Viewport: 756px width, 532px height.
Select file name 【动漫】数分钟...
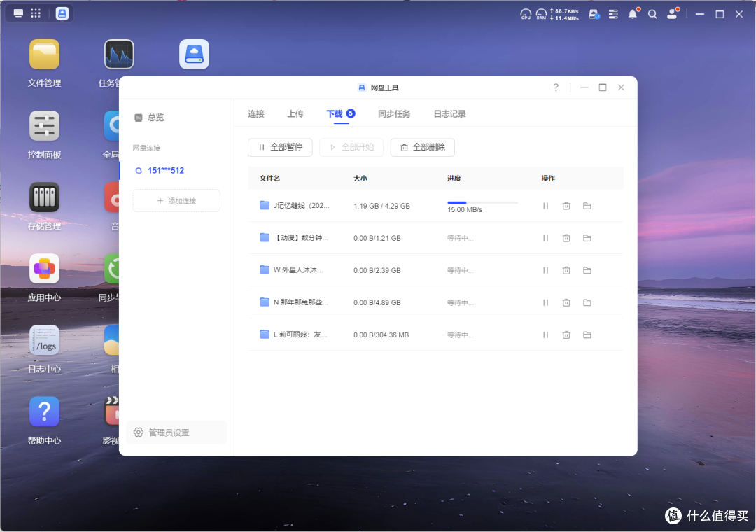(x=301, y=238)
